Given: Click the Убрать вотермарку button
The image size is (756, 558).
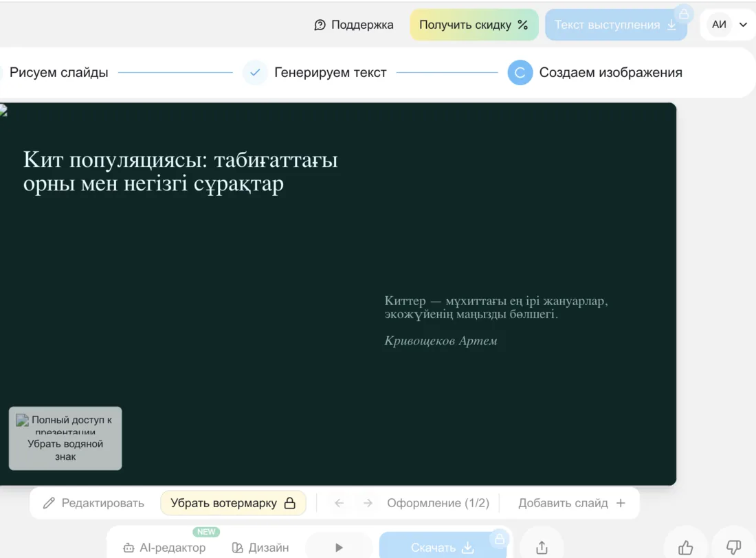Looking at the screenshot, I should 233,503.
